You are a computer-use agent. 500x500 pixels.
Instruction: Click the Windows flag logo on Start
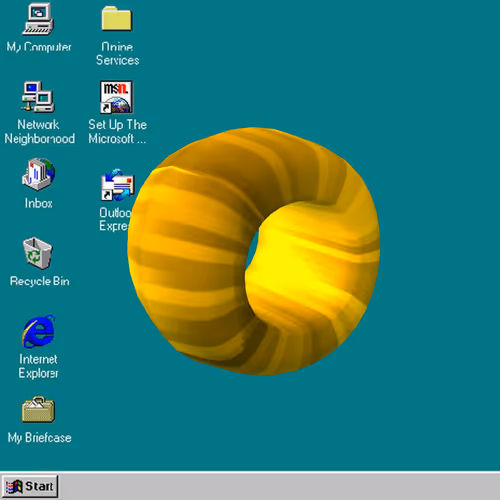coord(14,487)
